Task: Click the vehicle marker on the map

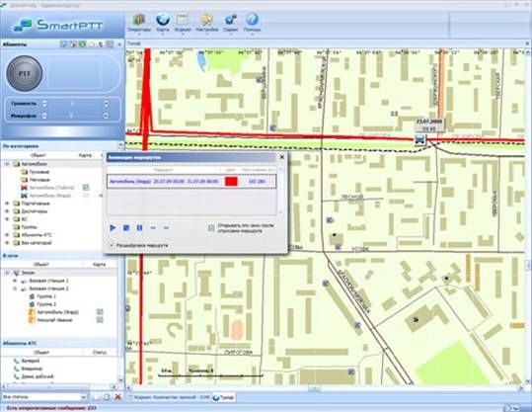Action: 420,139
